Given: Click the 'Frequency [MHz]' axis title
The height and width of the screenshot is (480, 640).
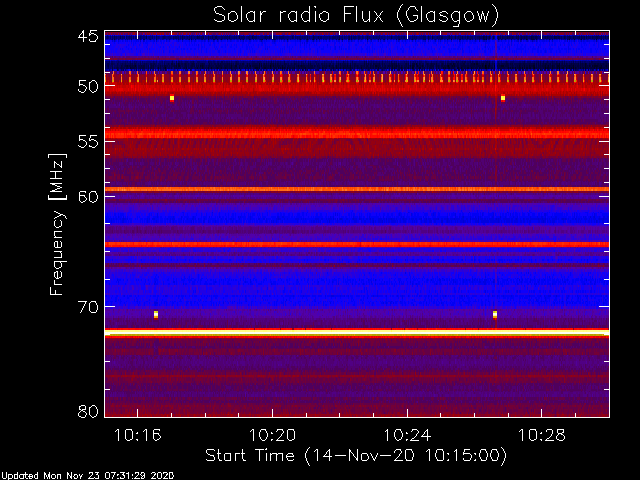Looking at the screenshot, I should click(57, 224).
